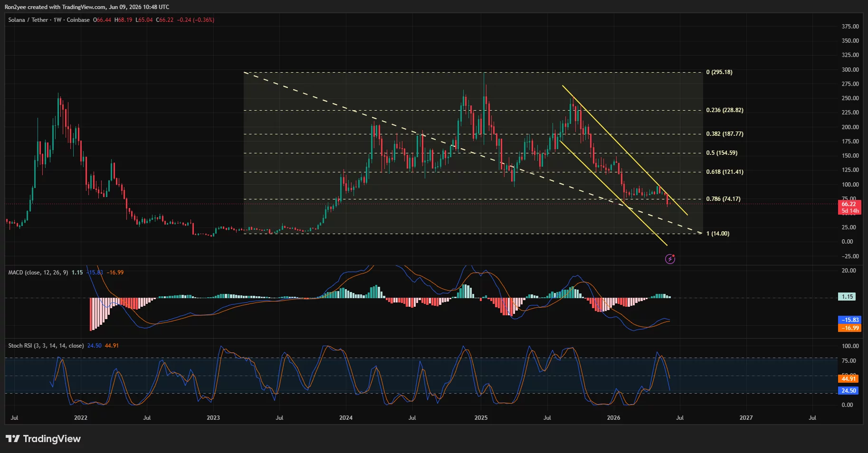Click the 300.00 price scale label

click(x=850, y=70)
